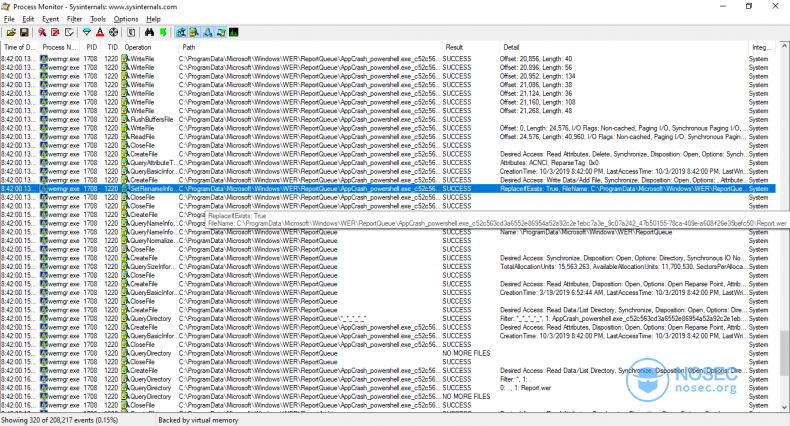The image size is (790, 426).
Task: Click NO MORE FILES result for ReportQueue path
Action: (x=466, y=353)
